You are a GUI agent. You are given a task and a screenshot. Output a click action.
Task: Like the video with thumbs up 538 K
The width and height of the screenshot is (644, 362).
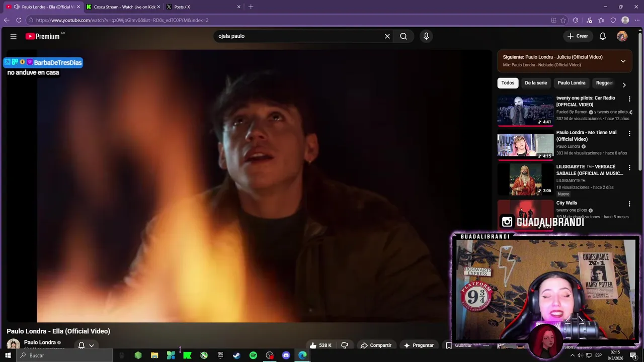[320, 345]
